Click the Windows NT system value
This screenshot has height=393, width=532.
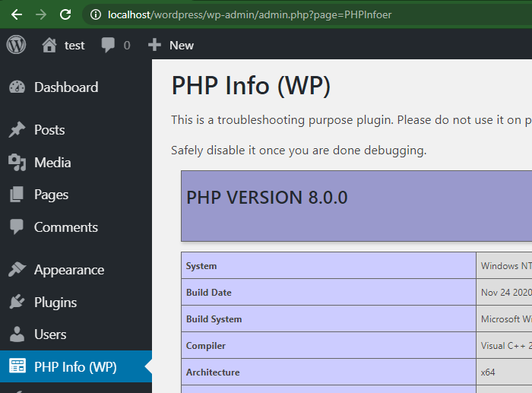506,266
